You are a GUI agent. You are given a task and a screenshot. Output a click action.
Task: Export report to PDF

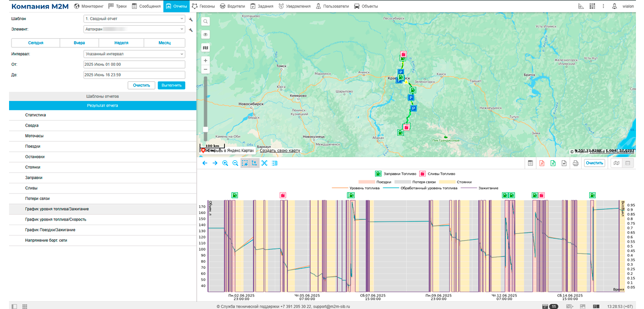[x=542, y=163]
